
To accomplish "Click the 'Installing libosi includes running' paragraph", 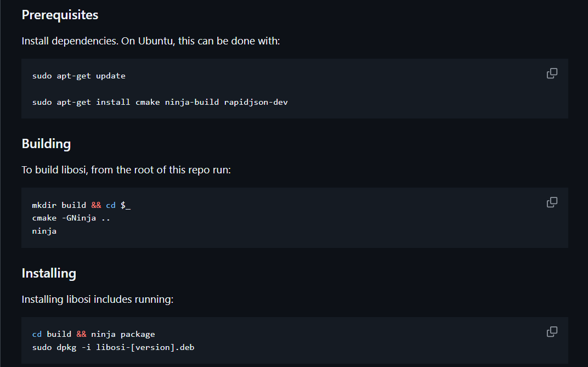I will [x=98, y=299].
